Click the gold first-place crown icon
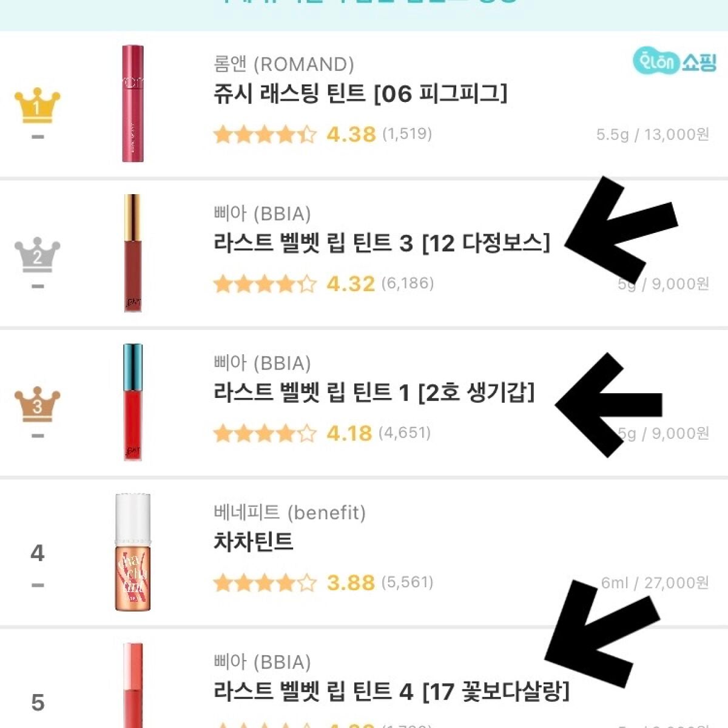Image resolution: width=728 pixels, height=728 pixels. 37,106
